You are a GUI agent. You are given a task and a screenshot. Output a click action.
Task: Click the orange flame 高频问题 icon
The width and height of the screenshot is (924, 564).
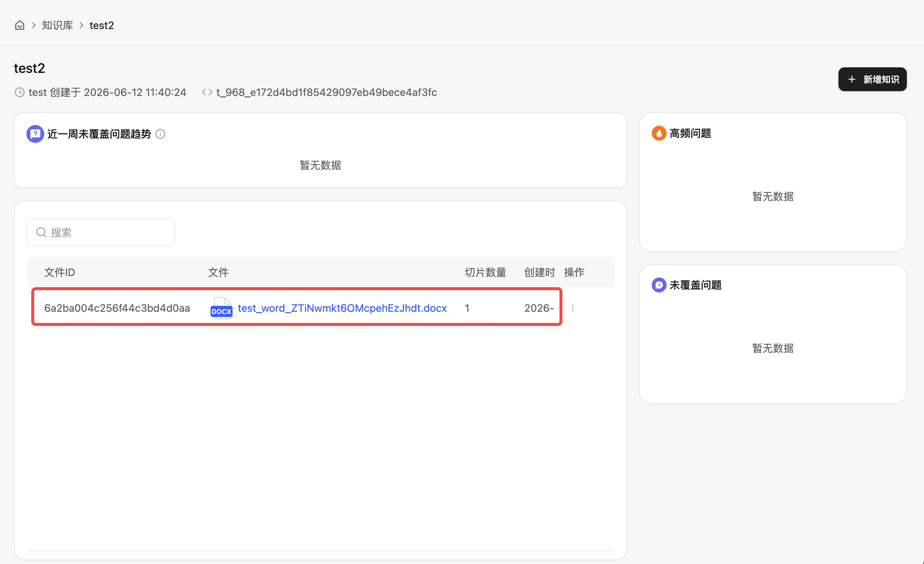click(659, 133)
